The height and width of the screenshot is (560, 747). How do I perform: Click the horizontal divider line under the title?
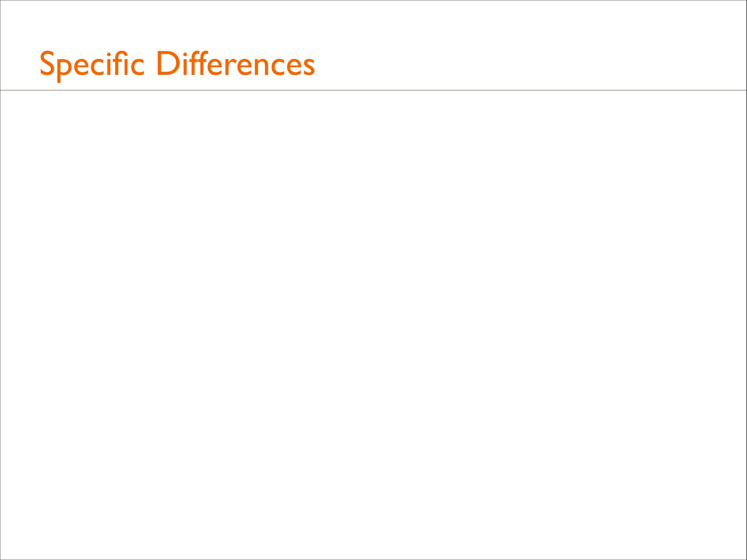373,90
